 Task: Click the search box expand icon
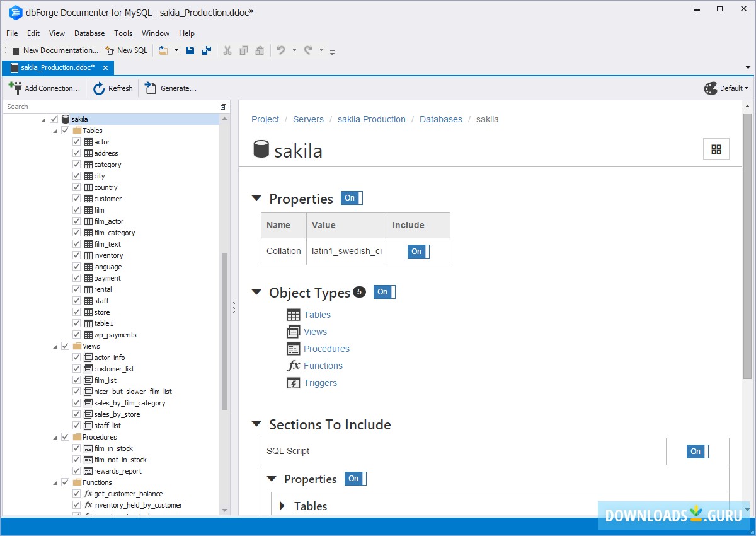224,107
